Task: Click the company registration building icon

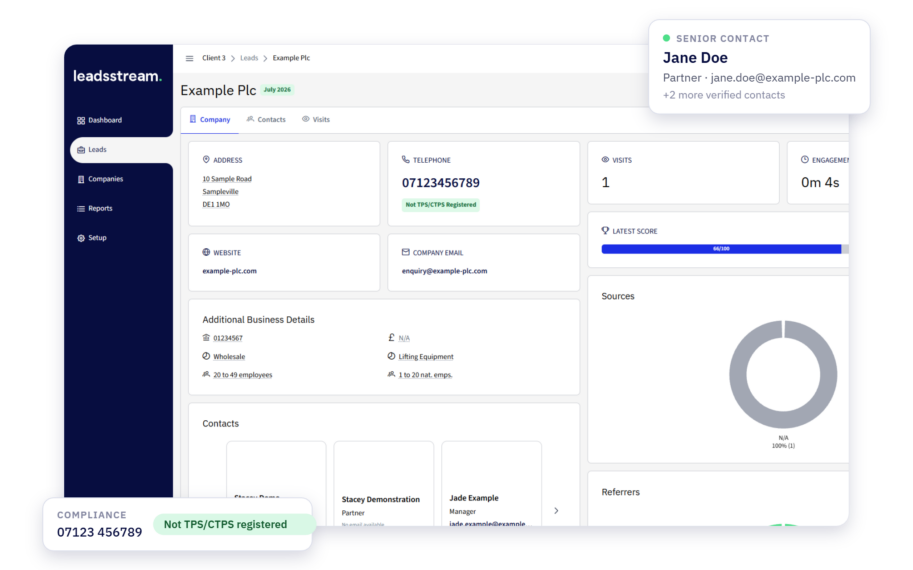Action: 206,338
